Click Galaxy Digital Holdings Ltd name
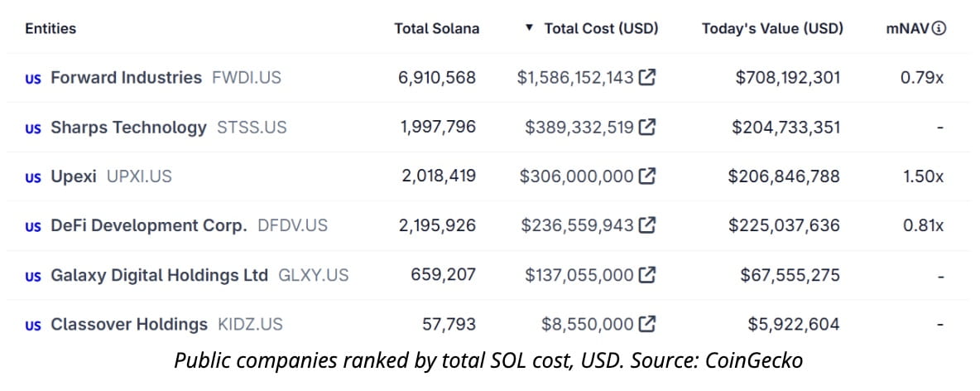Image resolution: width=980 pixels, height=391 pixels. 159,275
